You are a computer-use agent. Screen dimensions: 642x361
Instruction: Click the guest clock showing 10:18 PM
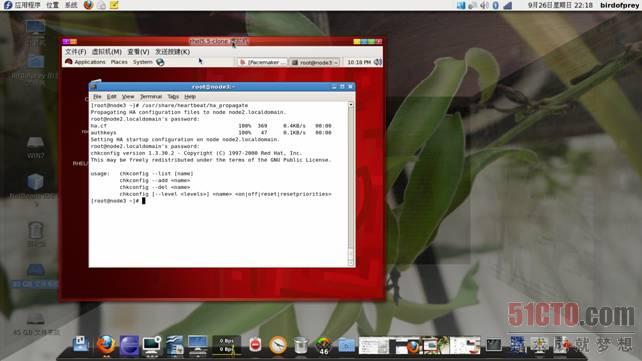click(x=359, y=62)
